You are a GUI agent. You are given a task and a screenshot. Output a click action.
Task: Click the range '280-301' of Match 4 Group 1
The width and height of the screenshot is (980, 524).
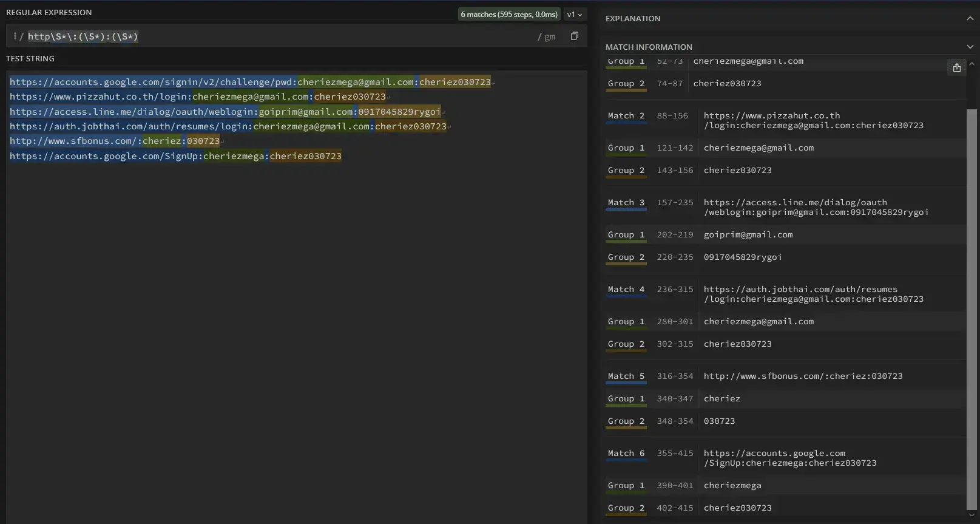pos(675,321)
